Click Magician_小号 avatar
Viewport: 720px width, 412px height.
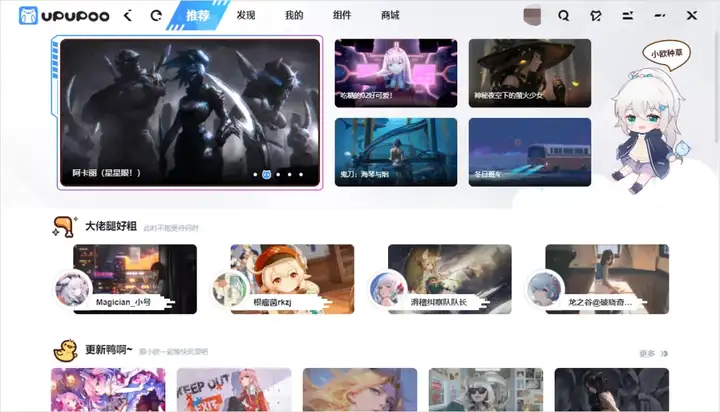tap(73, 288)
